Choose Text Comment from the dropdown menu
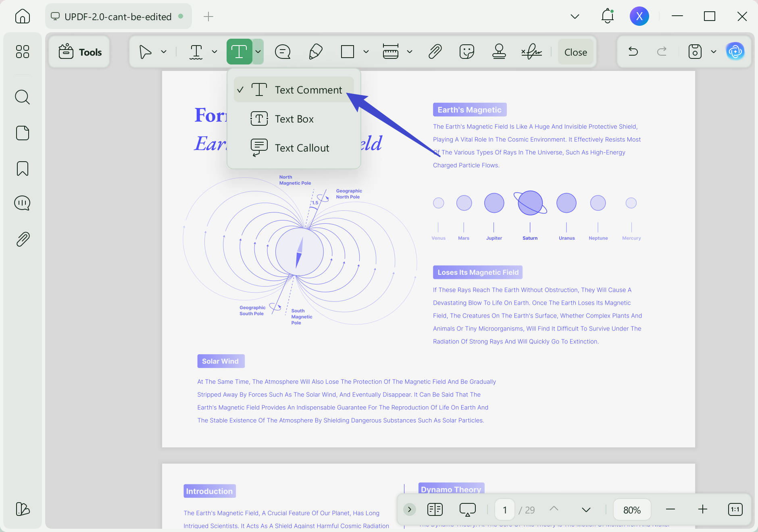758x532 pixels. click(x=294, y=89)
